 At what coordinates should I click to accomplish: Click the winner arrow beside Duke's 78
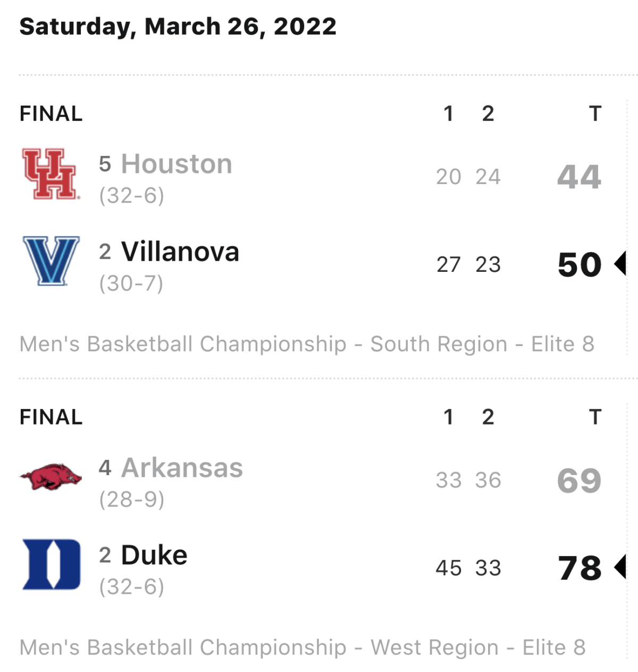pyautogui.click(x=620, y=567)
